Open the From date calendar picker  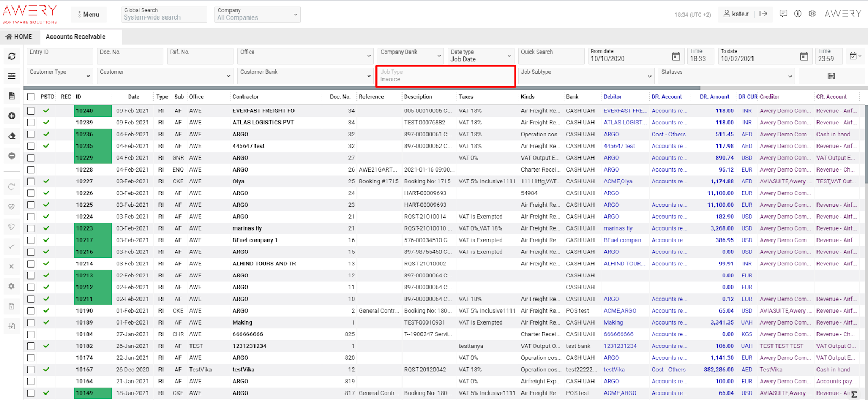click(676, 56)
